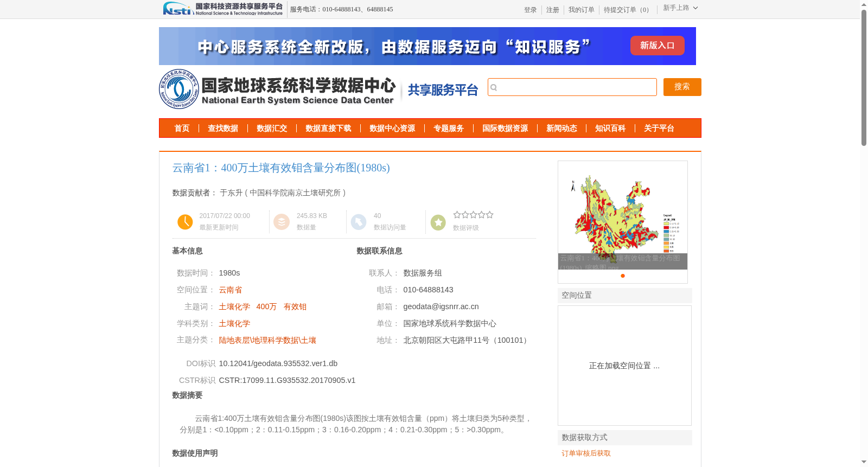
Task: Click the 数据摘要 section heading
Action: tap(187, 395)
